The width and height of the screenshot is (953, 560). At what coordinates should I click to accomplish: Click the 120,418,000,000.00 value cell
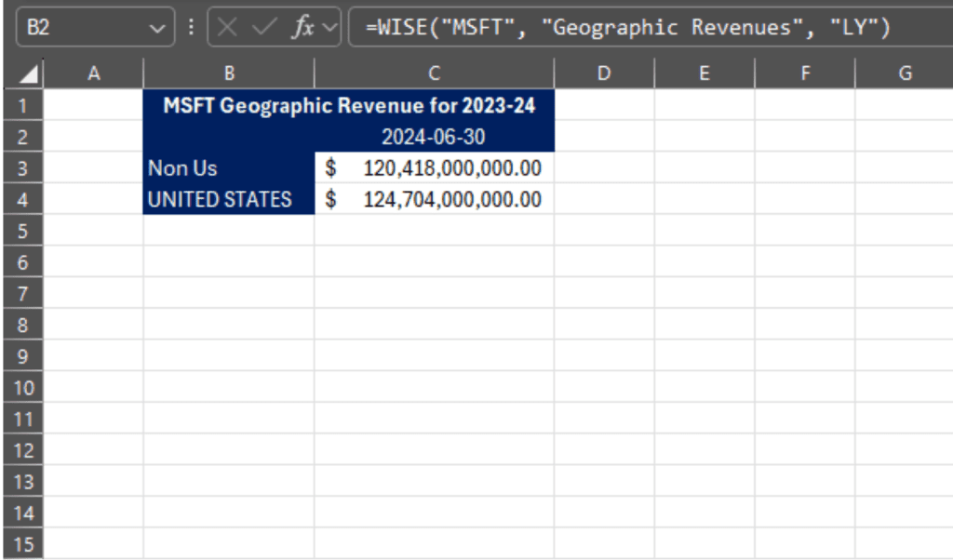tap(434, 168)
